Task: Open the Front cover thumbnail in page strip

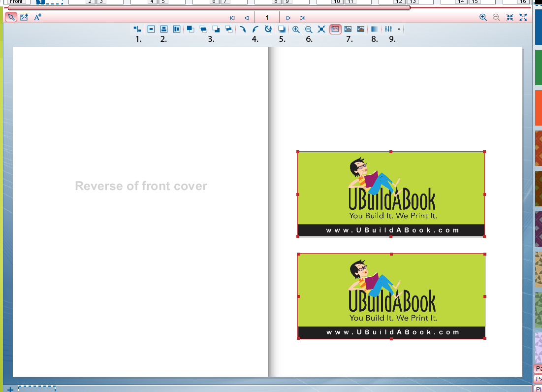Action: click(x=16, y=2)
